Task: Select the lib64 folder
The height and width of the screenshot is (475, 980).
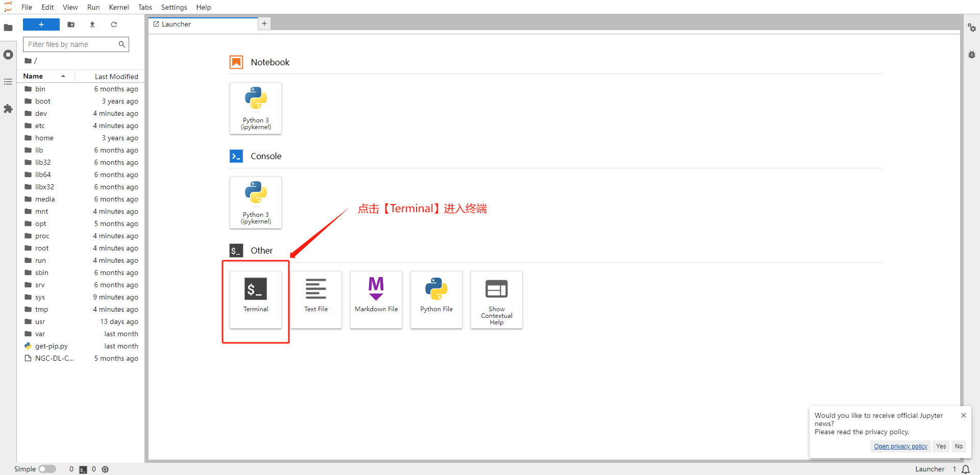Action: tap(81, 174)
